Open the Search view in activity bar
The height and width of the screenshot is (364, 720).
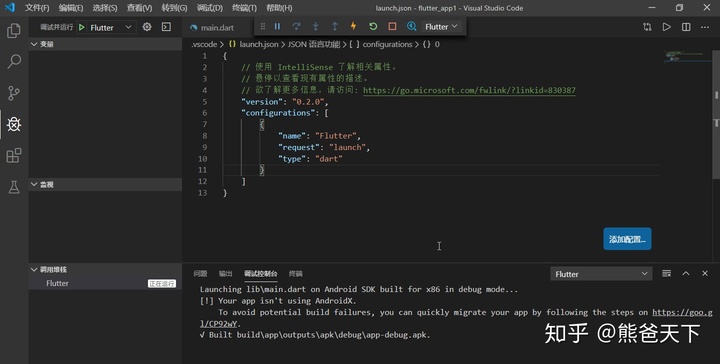click(x=14, y=62)
